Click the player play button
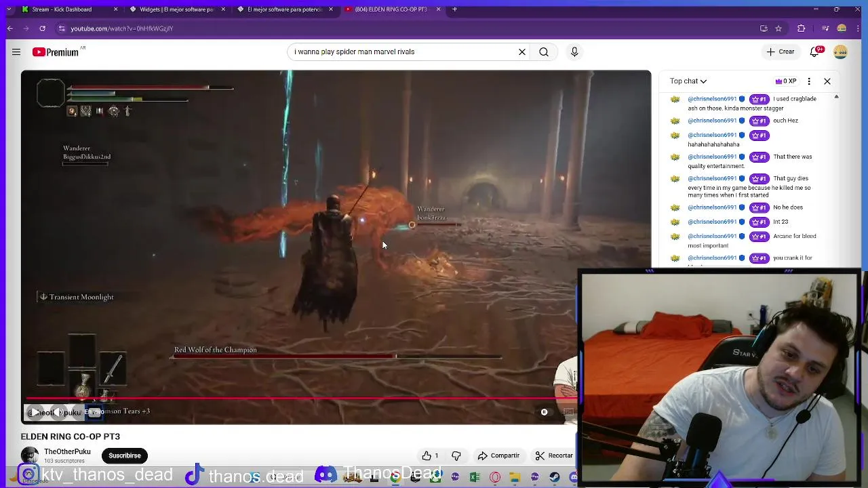Screen dimensions: 868x488 [x=35, y=412]
